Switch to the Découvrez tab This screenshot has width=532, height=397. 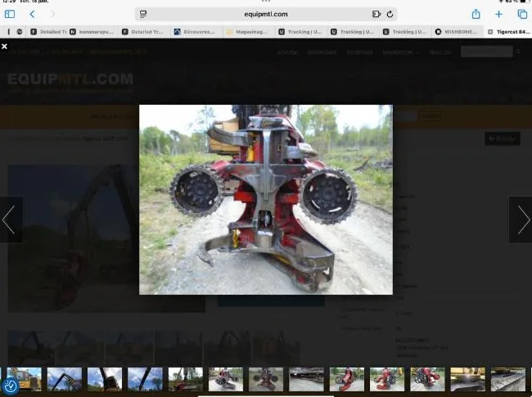pos(195,32)
